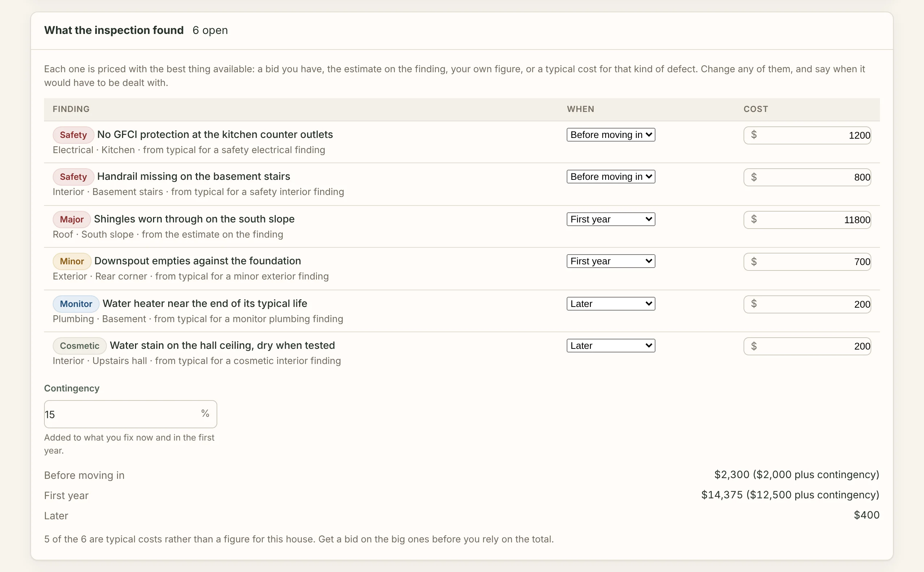Viewport: 924px width, 572px height.
Task: Click the 'Electrical · Kitchen' source line
Action: click(189, 150)
